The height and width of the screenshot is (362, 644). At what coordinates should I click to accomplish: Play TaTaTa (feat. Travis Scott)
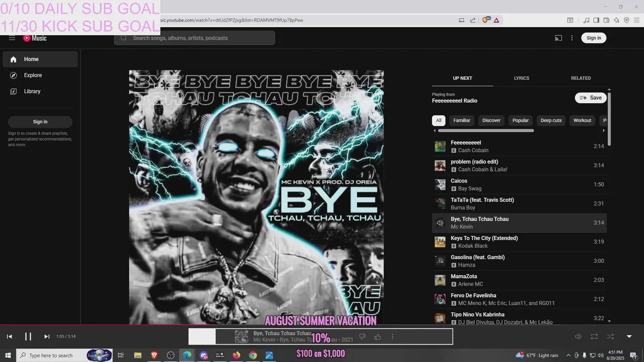[519, 204]
